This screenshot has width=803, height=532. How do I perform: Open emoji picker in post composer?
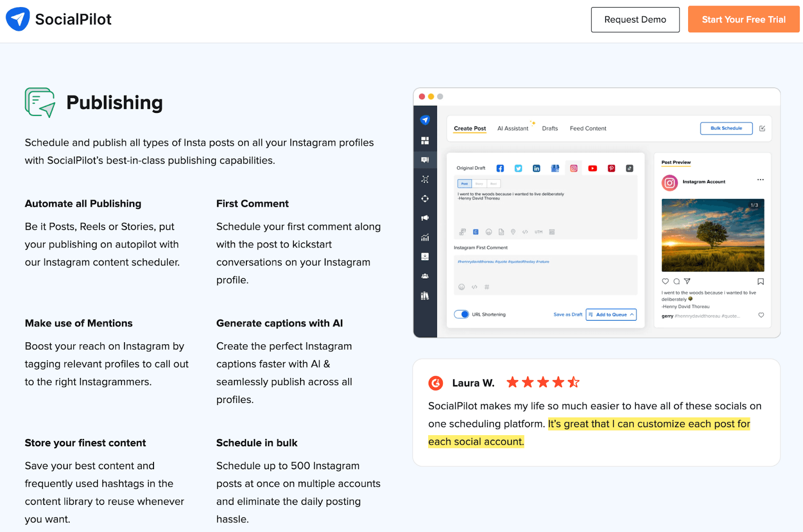tap(488, 232)
